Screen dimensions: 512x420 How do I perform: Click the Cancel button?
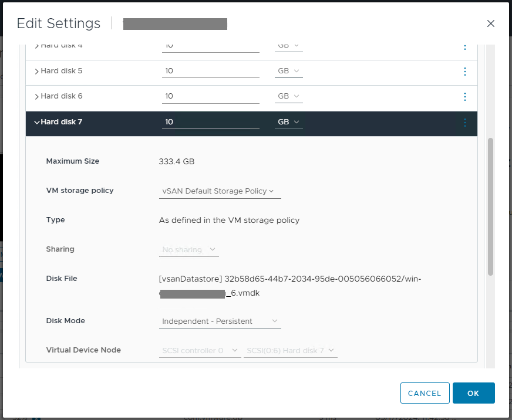pyautogui.click(x=425, y=393)
